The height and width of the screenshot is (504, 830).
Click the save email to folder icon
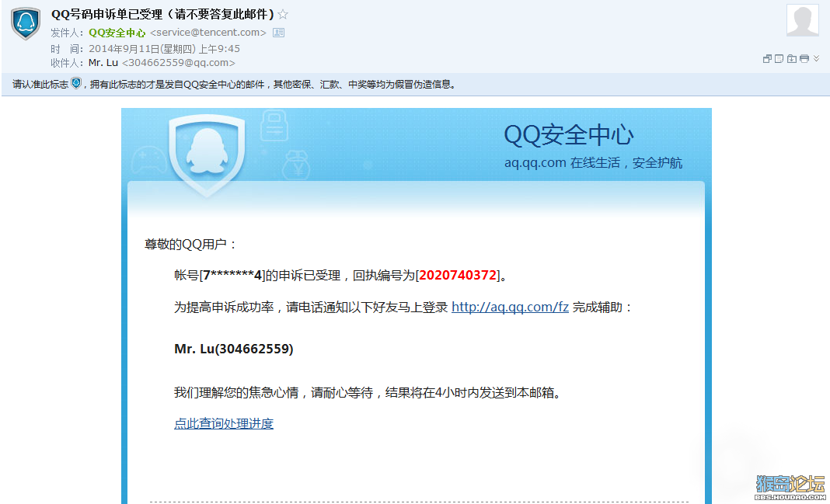pos(792,59)
